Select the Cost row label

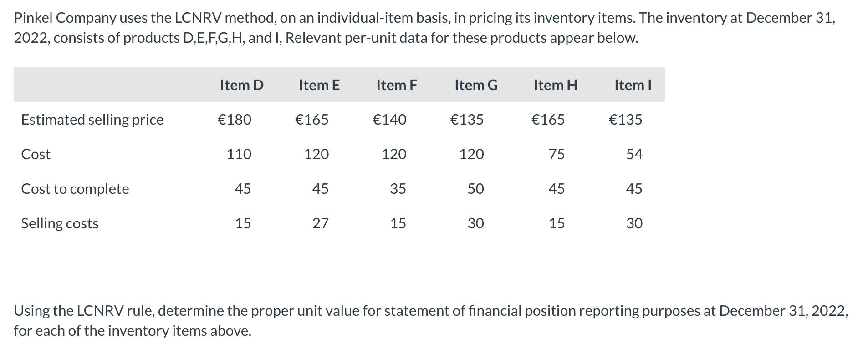(x=36, y=154)
